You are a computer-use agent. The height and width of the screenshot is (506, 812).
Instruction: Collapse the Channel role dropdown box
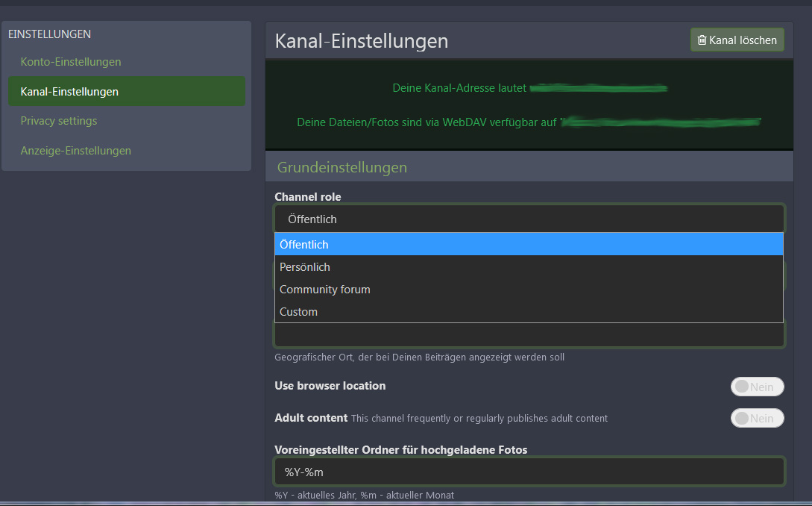click(529, 219)
